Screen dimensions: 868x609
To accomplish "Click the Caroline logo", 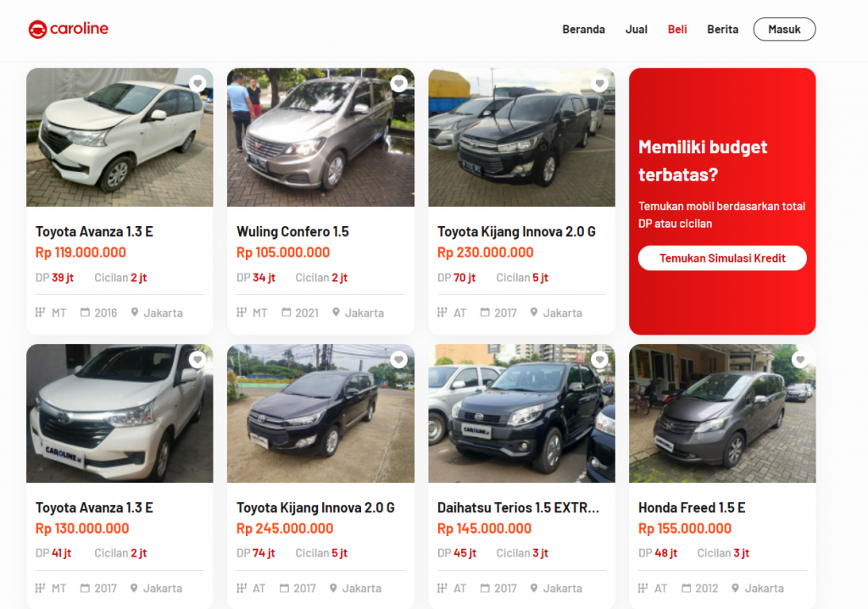I will click(68, 29).
